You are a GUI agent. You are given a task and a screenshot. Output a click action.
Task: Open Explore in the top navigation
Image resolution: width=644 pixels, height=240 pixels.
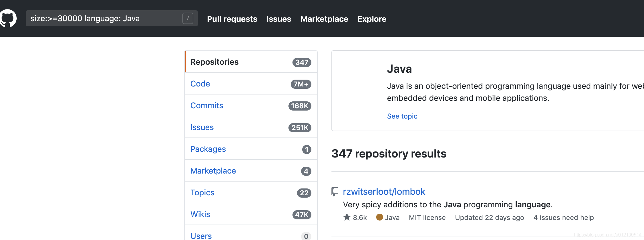(372, 19)
